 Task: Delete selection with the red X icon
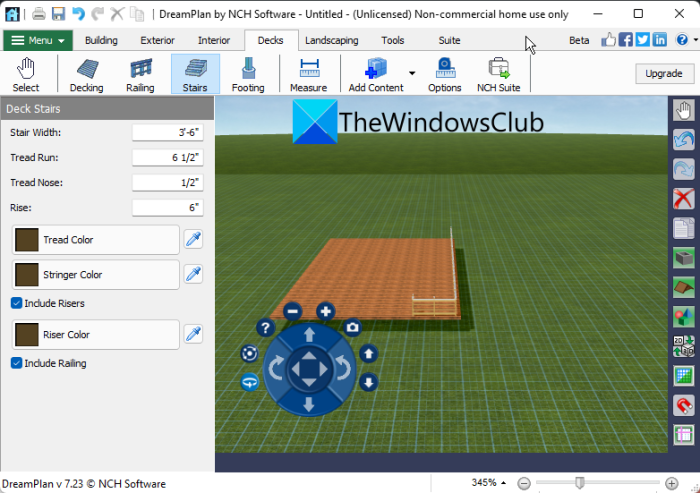[683, 199]
